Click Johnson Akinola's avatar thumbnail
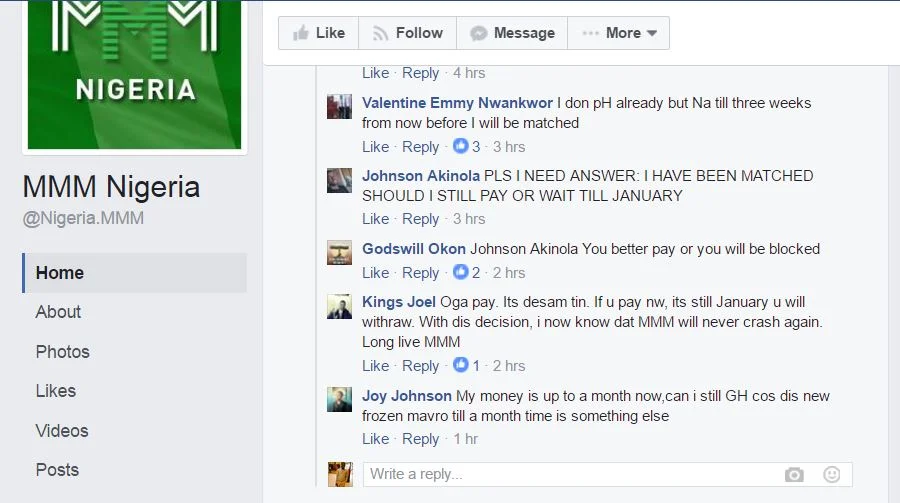 (x=339, y=180)
